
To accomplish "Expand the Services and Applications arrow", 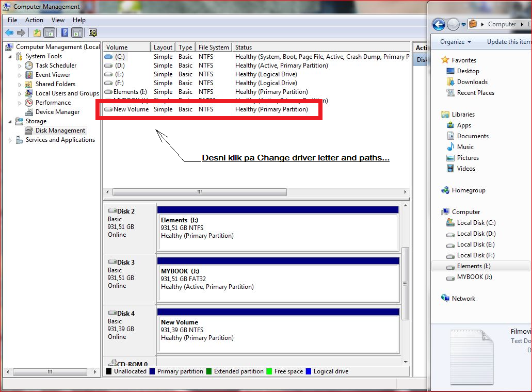I will [x=10, y=140].
